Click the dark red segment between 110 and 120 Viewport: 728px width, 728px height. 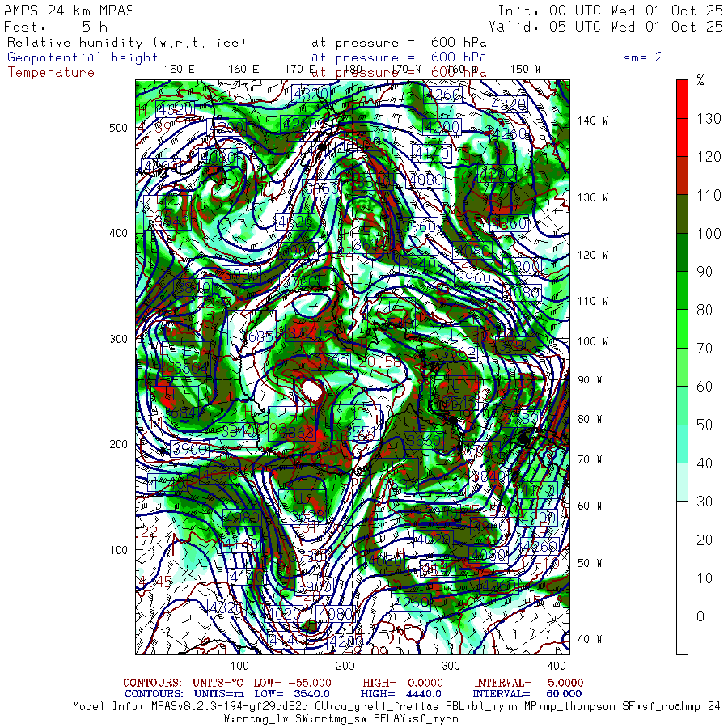pos(682,176)
